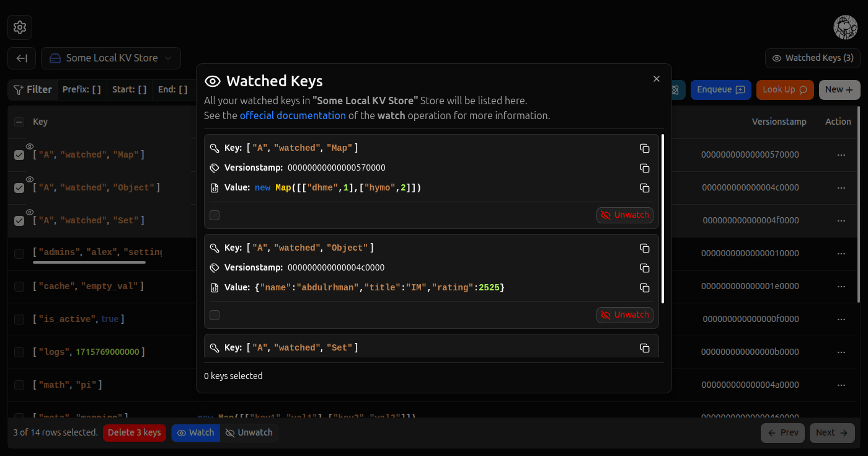Click the watch eye icon on Map row

30,146
